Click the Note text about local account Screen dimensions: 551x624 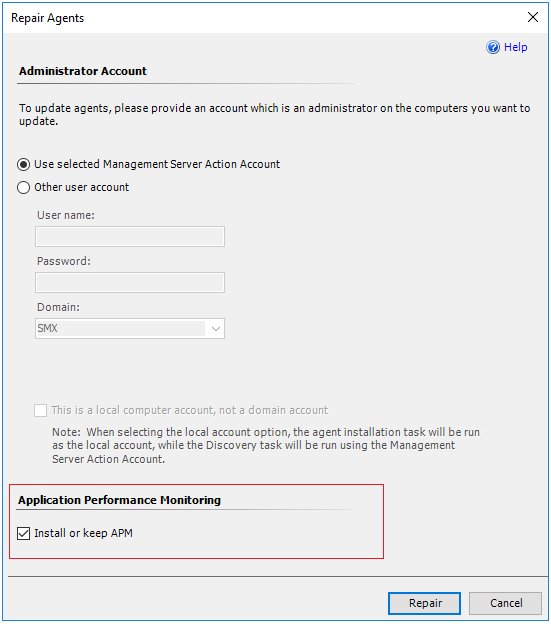click(x=266, y=445)
